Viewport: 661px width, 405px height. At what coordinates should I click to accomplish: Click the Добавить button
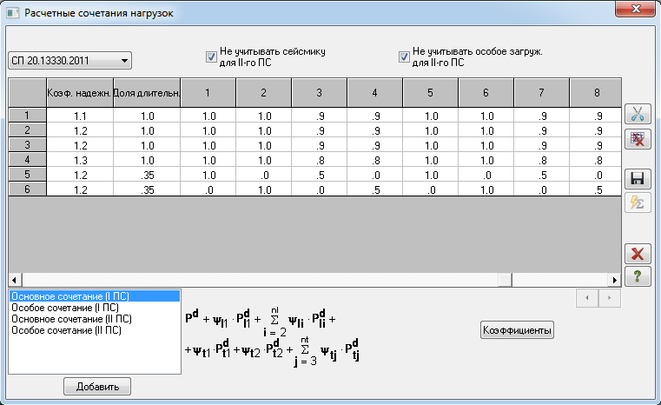[x=97, y=386]
